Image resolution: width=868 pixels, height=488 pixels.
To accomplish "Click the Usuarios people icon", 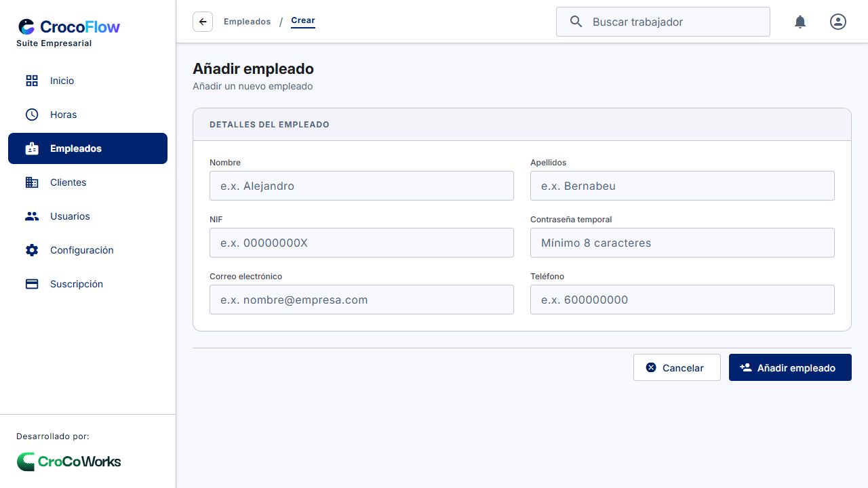I will click(32, 216).
